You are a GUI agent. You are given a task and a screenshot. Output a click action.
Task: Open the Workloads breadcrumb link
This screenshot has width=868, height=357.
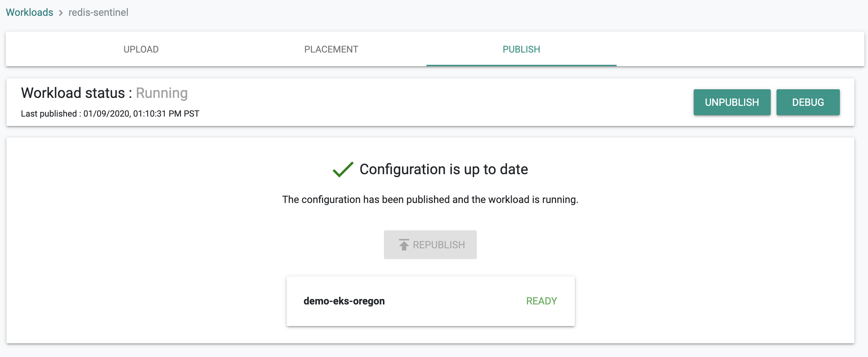pyautogui.click(x=30, y=12)
